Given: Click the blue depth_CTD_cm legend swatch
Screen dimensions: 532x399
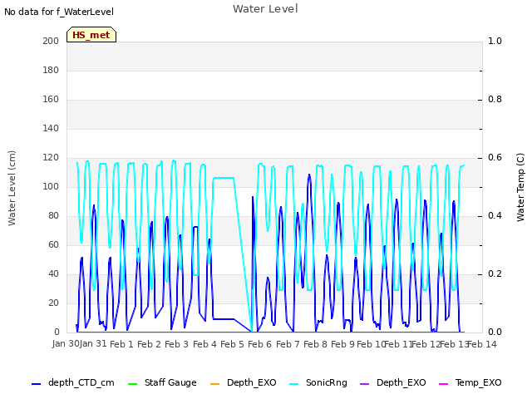Looking at the screenshot, I should (x=36, y=384).
